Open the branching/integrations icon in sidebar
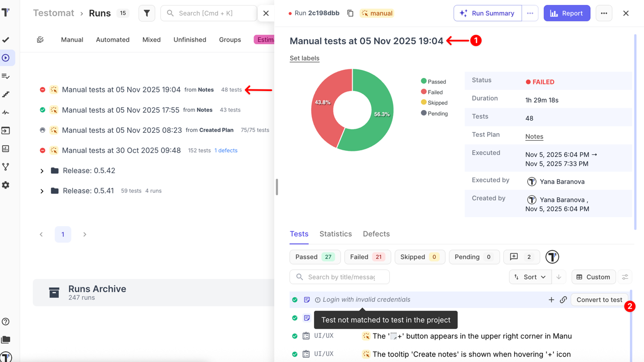Viewport: 644px width, 362px height. tap(6, 166)
